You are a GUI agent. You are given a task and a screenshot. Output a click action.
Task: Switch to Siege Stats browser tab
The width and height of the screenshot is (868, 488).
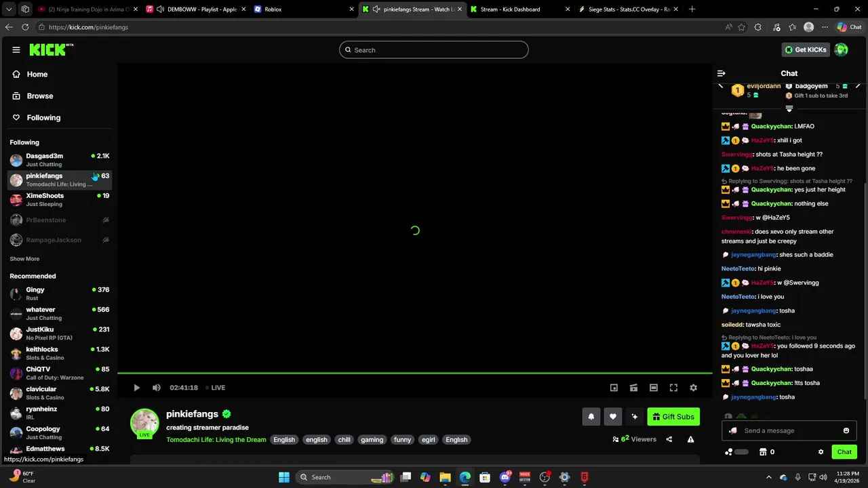pyautogui.click(x=627, y=9)
